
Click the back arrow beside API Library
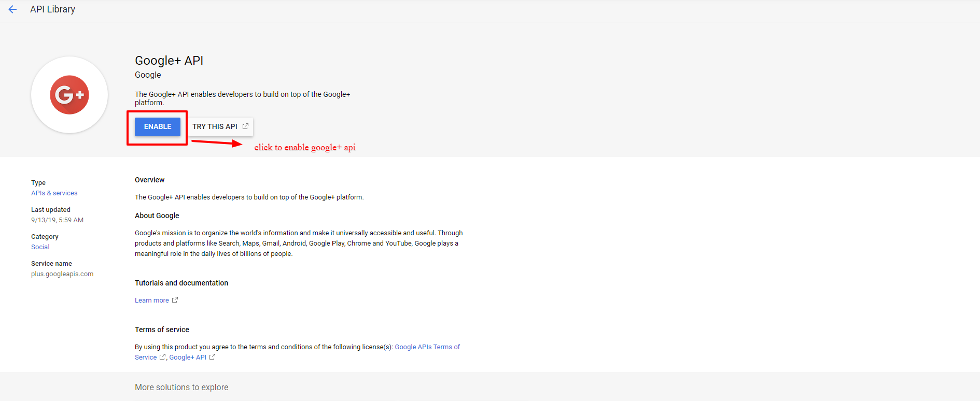12,9
